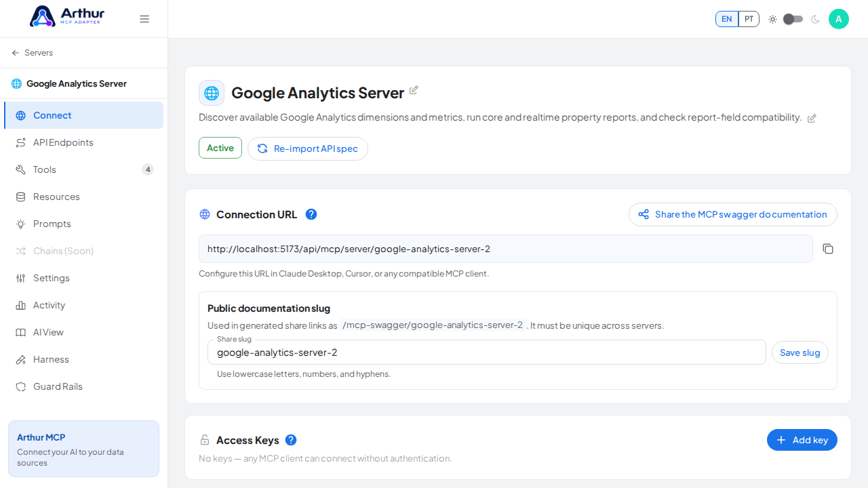Go back to Servers list
Screen dimensions: 868x488
pyautogui.click(x=33, y=53)
